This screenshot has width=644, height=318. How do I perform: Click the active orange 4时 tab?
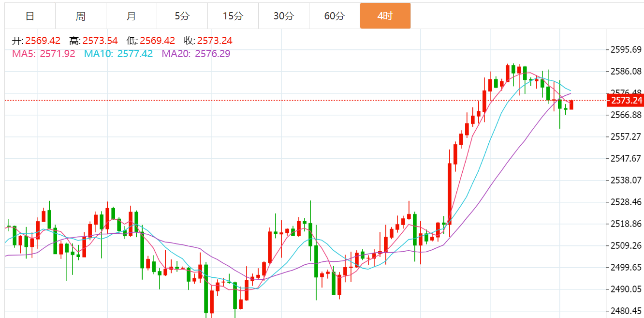[x=385, y=16]
